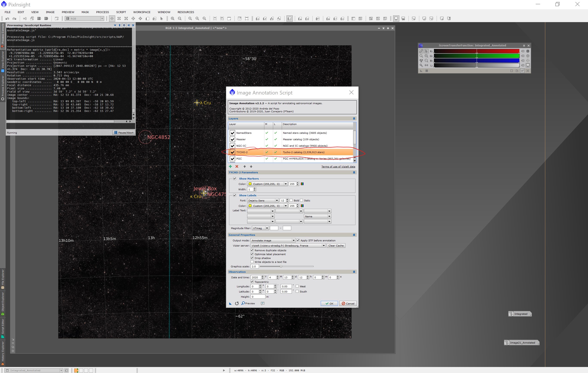Delete the selected layer with red X

pyautogui.click(x=237, y=166)
